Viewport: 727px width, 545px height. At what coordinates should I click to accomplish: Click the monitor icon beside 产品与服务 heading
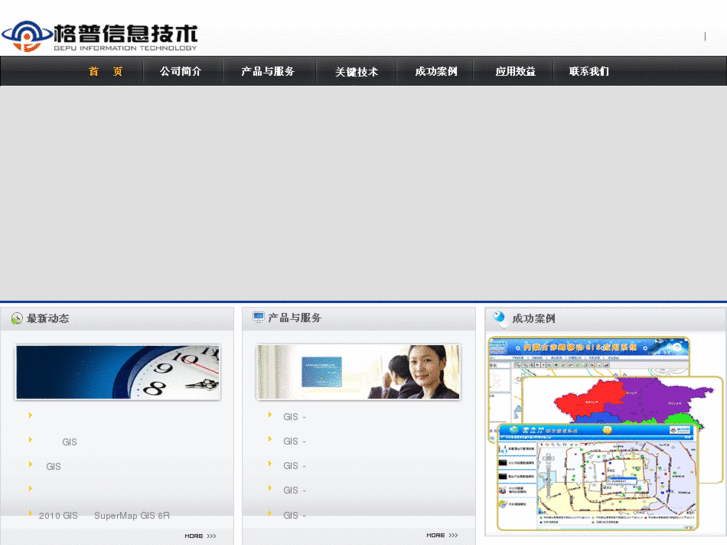(258, 317)
